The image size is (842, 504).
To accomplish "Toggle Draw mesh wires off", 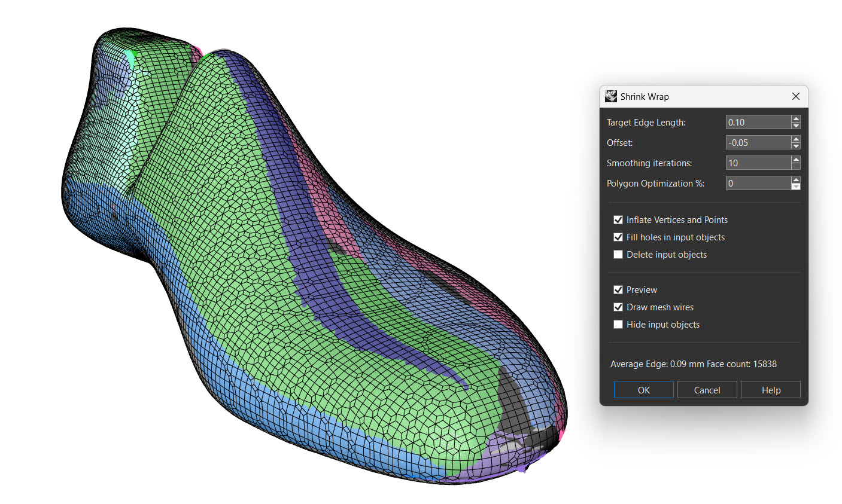I will 618,307.
